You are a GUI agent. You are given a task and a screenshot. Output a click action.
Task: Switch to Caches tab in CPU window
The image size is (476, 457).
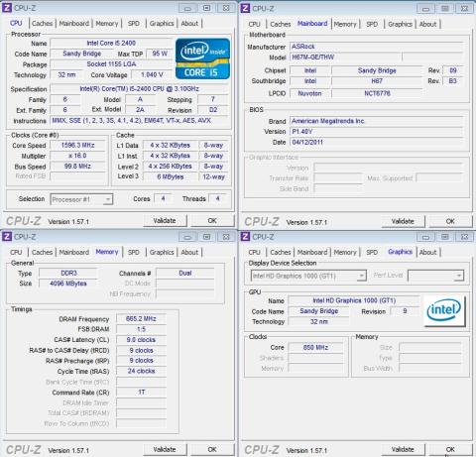coord(42,24)
